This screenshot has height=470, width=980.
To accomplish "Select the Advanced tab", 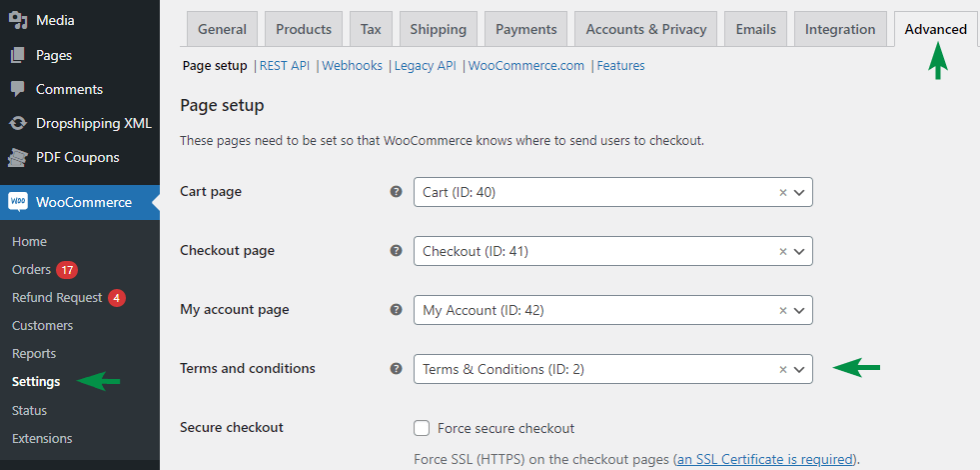I will 936,29.
